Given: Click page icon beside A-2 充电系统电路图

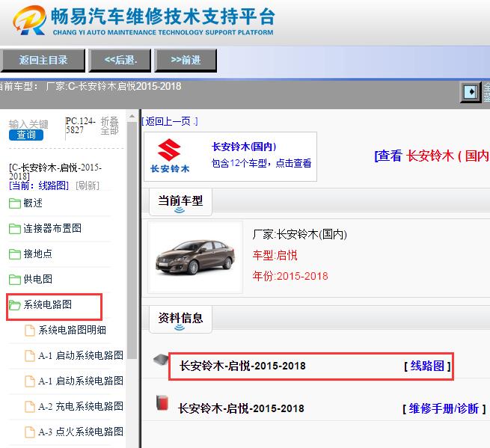Looking at the screenshot, I should click(x=30, y=406).
